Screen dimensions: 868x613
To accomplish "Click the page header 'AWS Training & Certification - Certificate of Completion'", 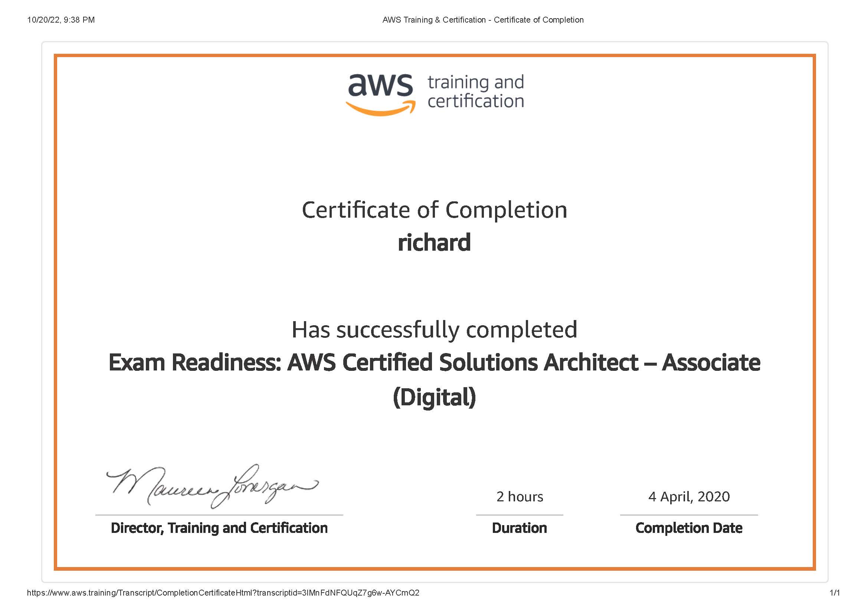I will [483, 20].
